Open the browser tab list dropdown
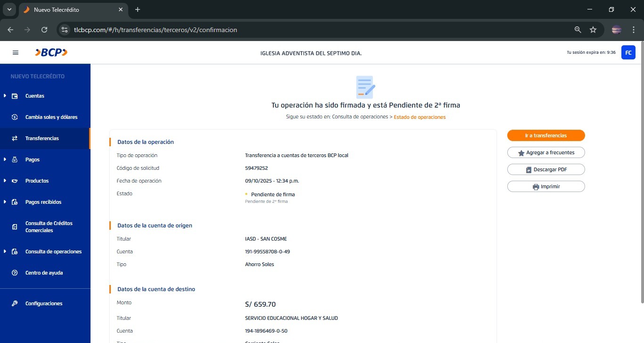Image resolution: width=644 pixels, height=343 pixels. coord(9,9)
